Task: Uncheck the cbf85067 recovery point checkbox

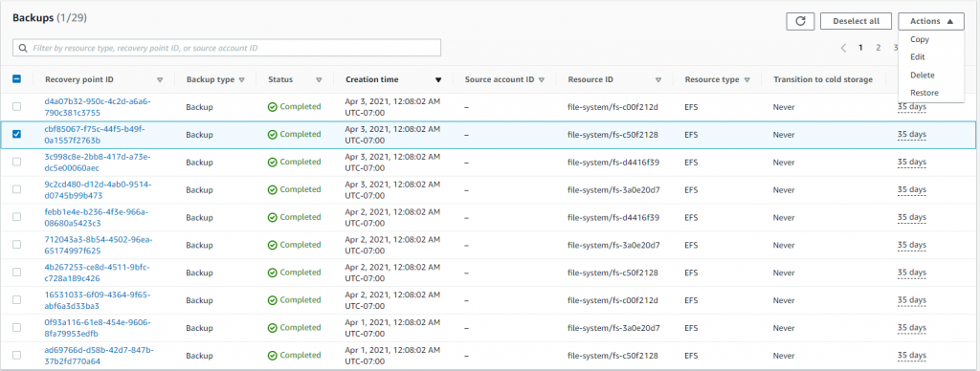Action: [17, 134]
